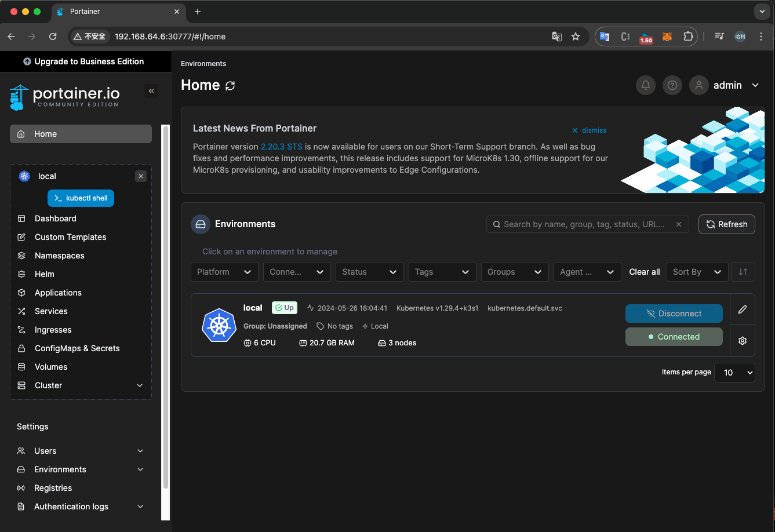Open the Sort By dropdown

(x=697, y=272)
